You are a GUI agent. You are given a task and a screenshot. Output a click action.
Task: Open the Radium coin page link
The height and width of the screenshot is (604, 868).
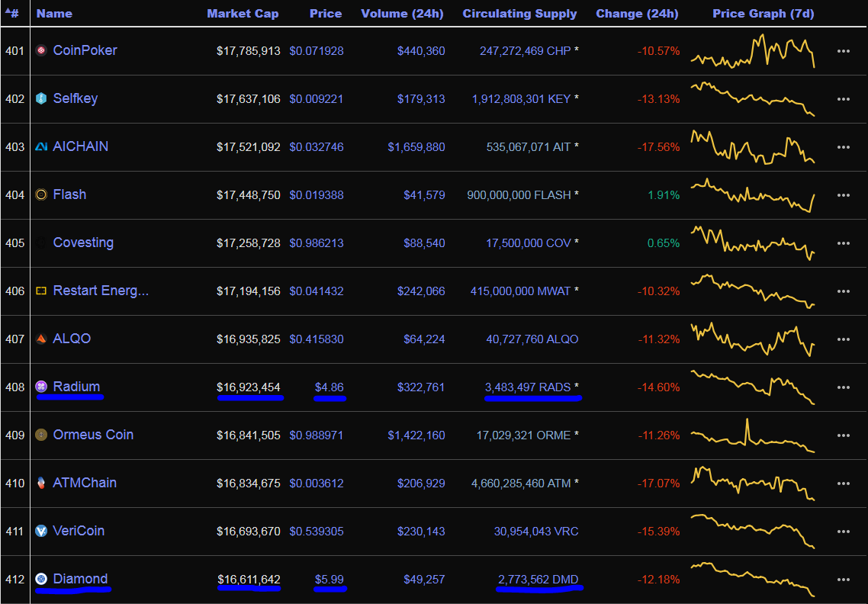coord(76,387)
